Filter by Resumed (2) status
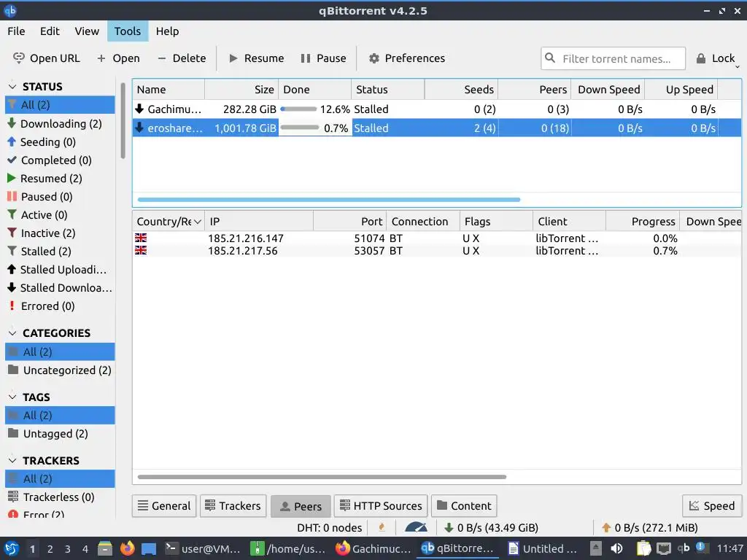This screenshot has width=747, height=560. point(60,178)
